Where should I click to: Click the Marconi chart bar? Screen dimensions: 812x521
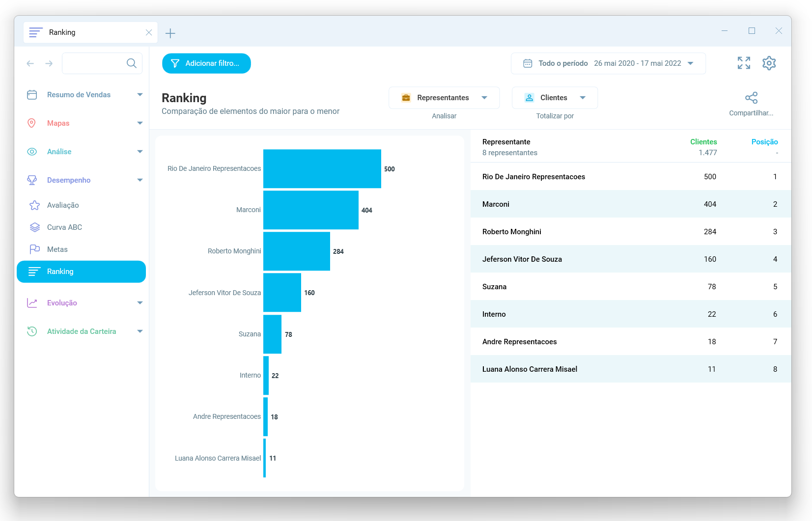click(x=311, y=210)
